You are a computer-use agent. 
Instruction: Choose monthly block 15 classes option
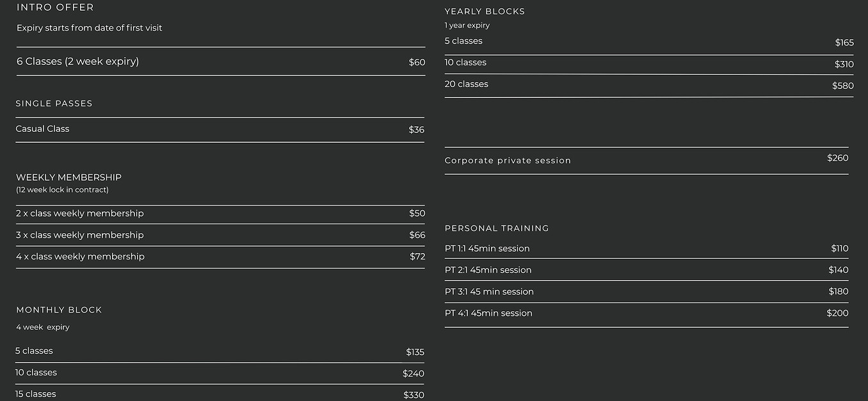[220, 394]
